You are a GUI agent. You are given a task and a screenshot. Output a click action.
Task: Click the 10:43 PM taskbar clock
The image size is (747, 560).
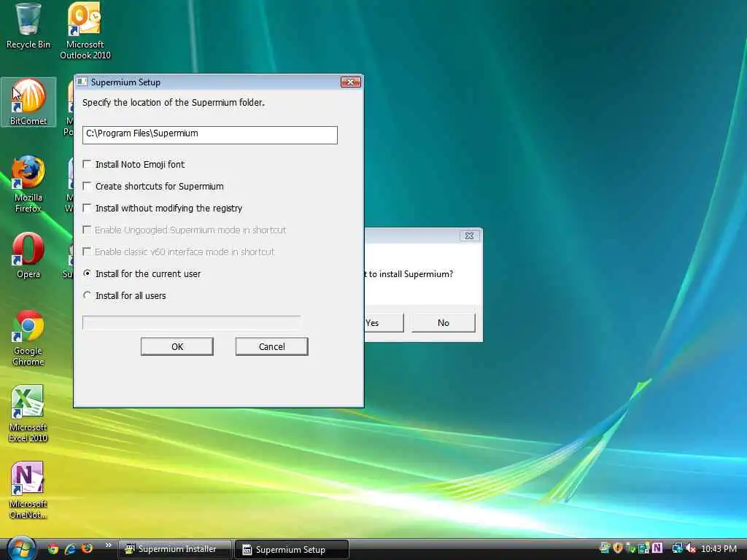(719, 548)
